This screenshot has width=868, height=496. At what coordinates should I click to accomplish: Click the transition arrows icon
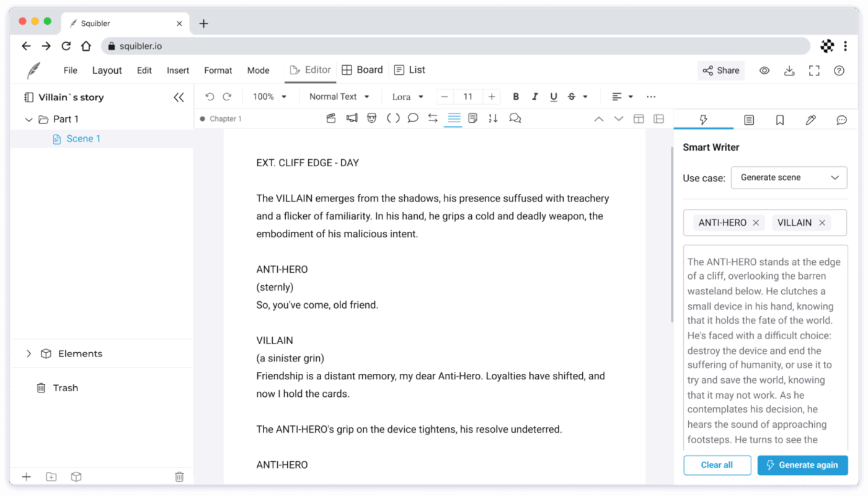[432, 118]
